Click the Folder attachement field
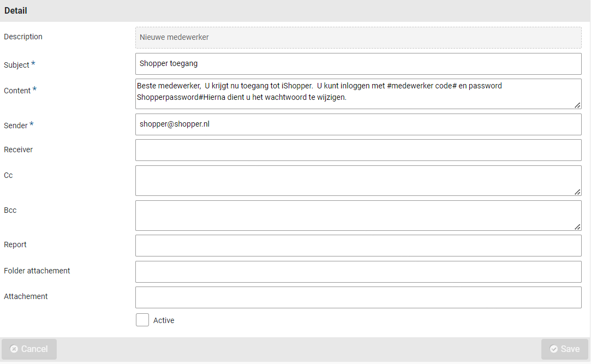Screen dimensions: 591x364 click(358, 272)
